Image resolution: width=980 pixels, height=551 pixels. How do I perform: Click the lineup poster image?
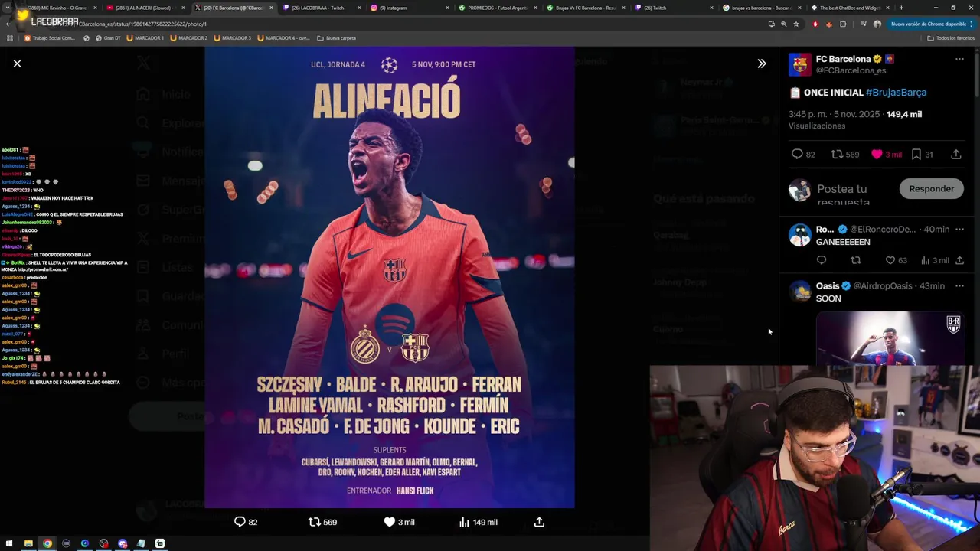389,277
